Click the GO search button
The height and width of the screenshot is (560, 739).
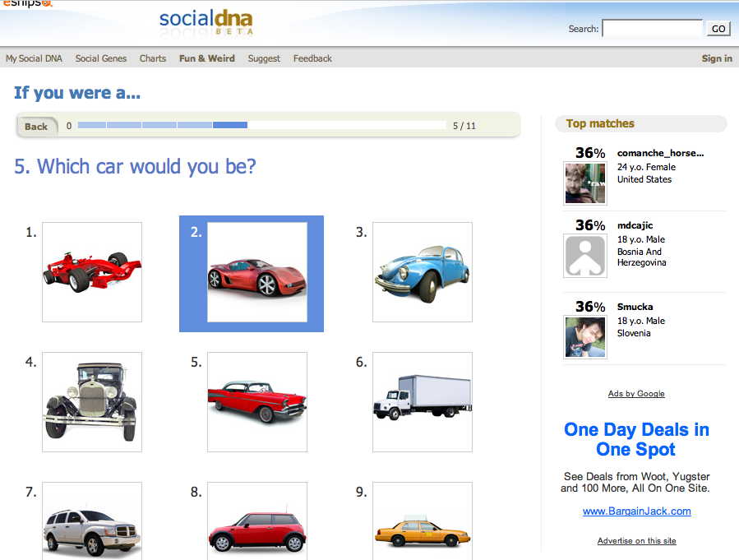coord(718,29)
